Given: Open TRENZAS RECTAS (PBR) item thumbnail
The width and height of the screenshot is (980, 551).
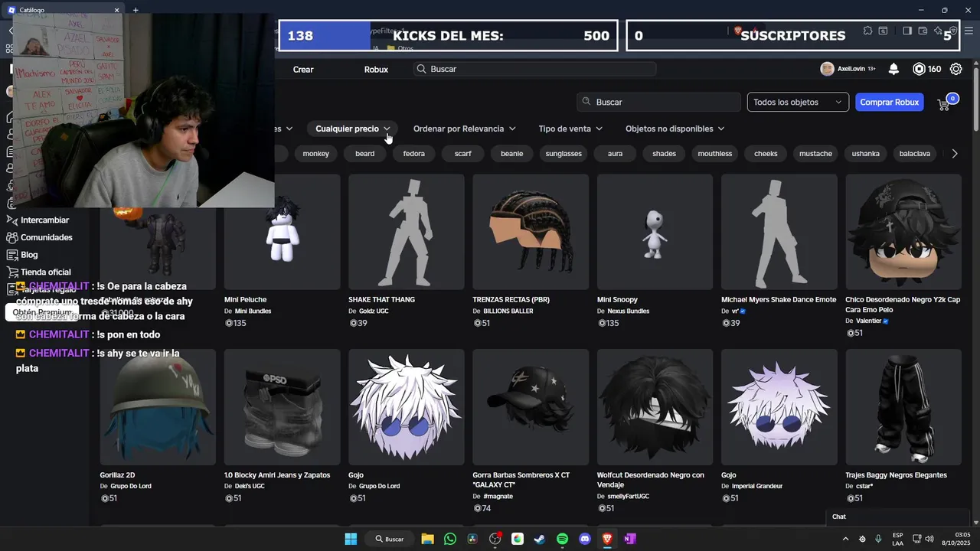Looking at the screenshot, I should click(531, 232).
